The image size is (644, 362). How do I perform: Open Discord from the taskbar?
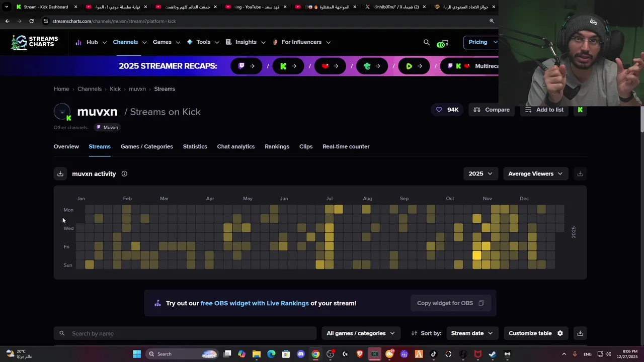tap(301, 354)
